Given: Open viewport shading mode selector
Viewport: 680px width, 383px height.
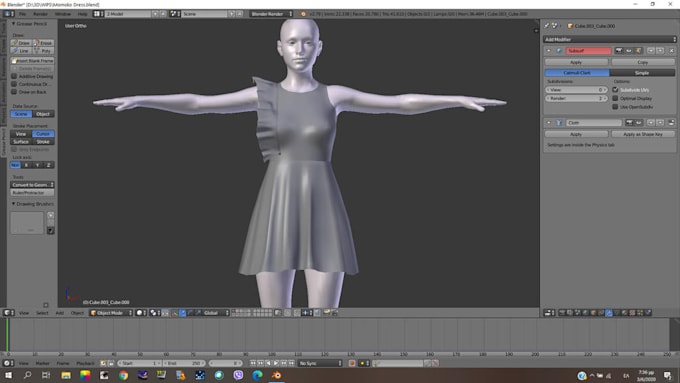Looking at the screenshot, I should tap(141, 313).
